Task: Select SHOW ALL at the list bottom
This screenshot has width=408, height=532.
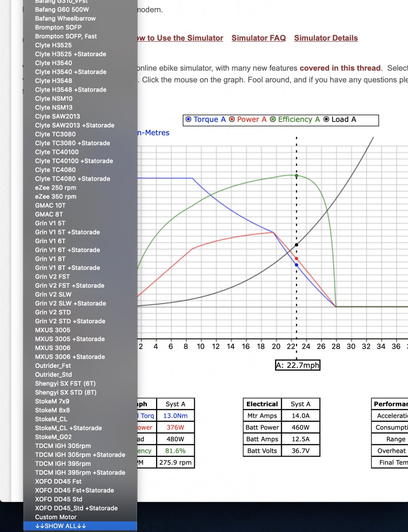Action: [80, 526]
